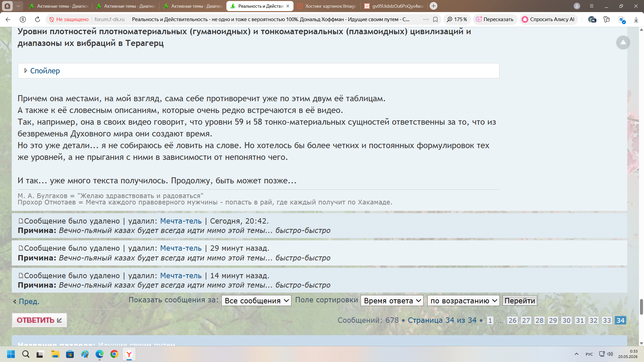The image size is (644, 362).
Task: Open Windows taskbar search
Action: pyautogui.click(x=26, y=354)
